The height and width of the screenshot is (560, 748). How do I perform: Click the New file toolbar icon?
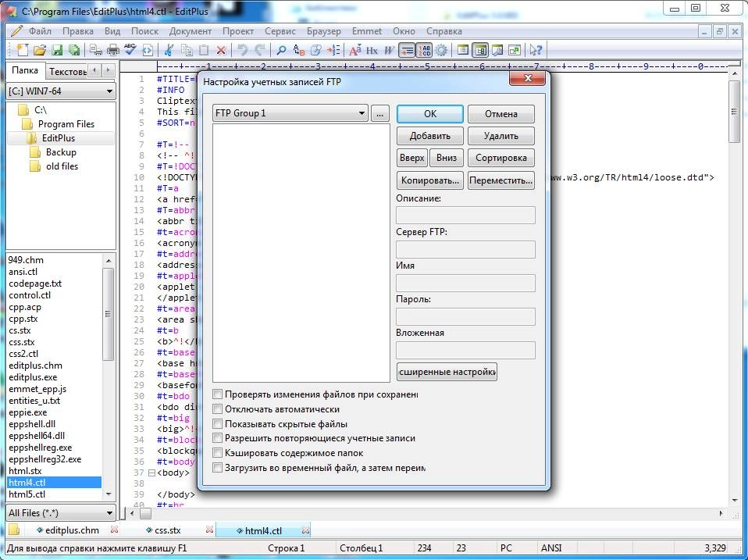(x=22, y=50)
